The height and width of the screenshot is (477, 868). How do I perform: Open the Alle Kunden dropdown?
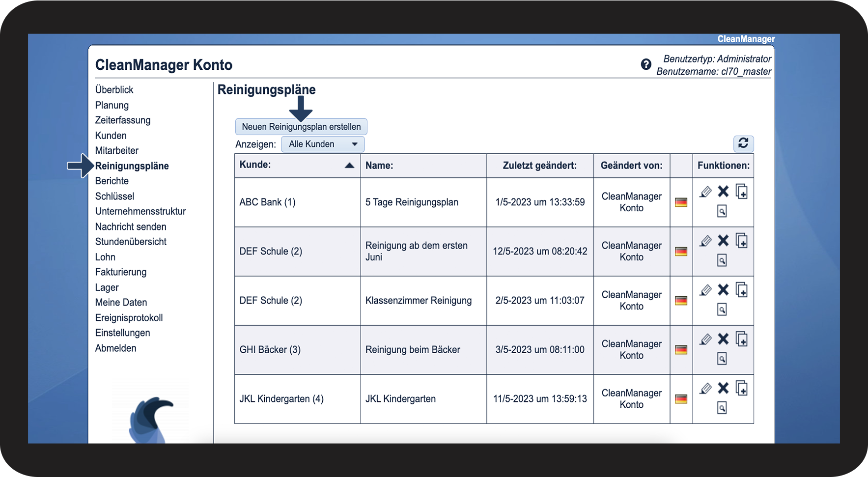pos(323,144)
